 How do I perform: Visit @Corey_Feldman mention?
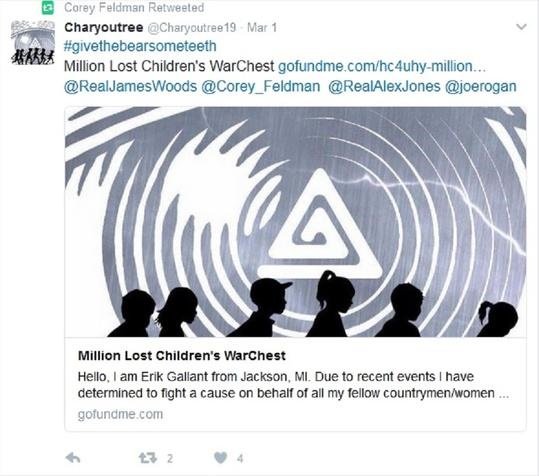(261, 87)
